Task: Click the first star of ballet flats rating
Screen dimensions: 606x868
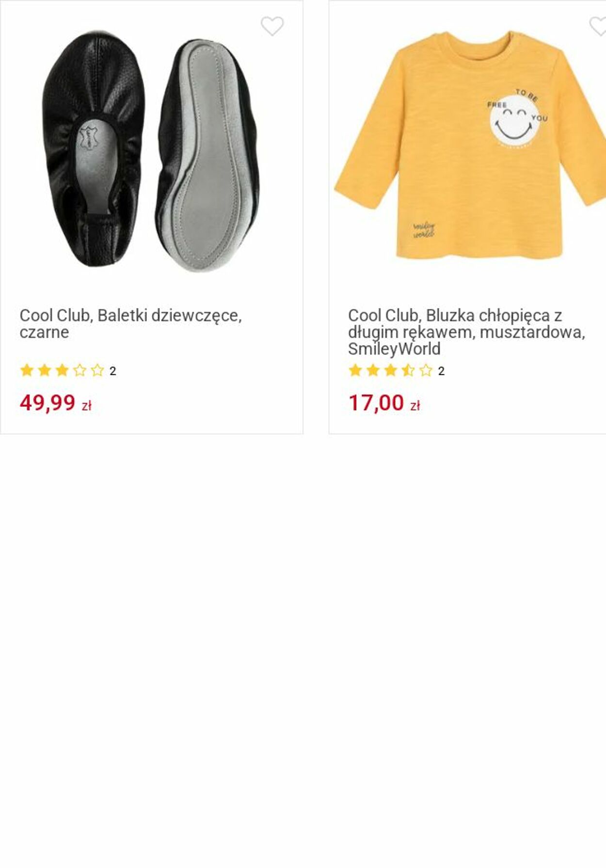Action: pos(27,370)
